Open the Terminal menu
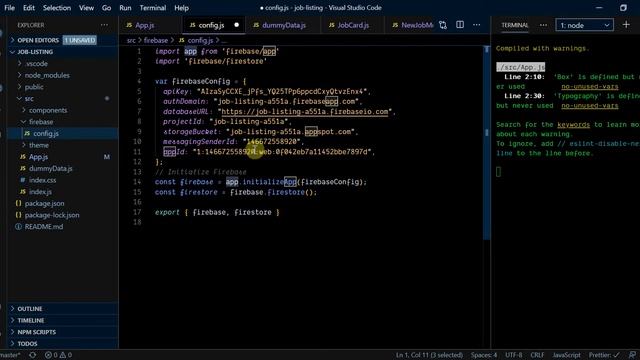 (153, 8)
